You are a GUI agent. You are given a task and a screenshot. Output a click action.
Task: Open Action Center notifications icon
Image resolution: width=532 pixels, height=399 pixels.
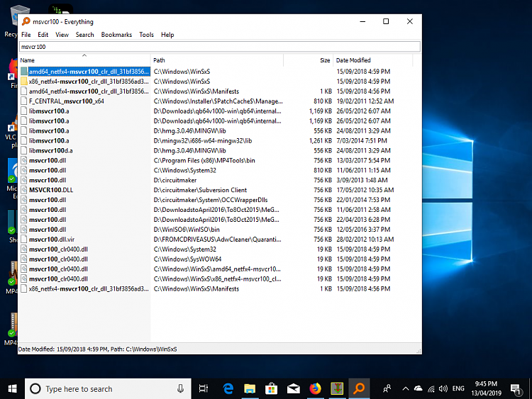point(516,390)
